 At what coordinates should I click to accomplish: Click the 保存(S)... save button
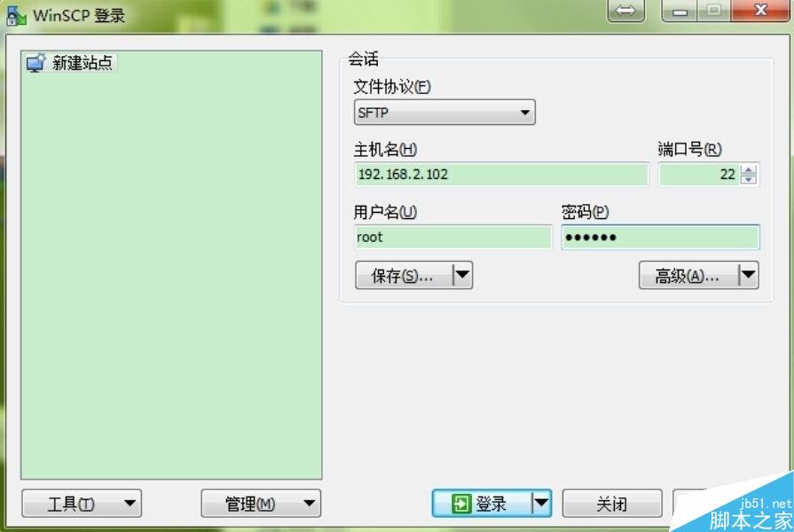pos(404,276)
